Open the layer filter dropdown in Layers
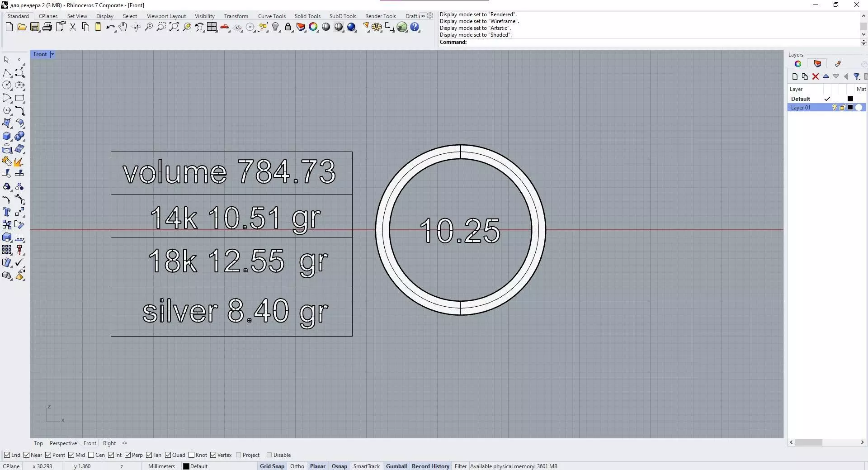 (x=857, y=76)
